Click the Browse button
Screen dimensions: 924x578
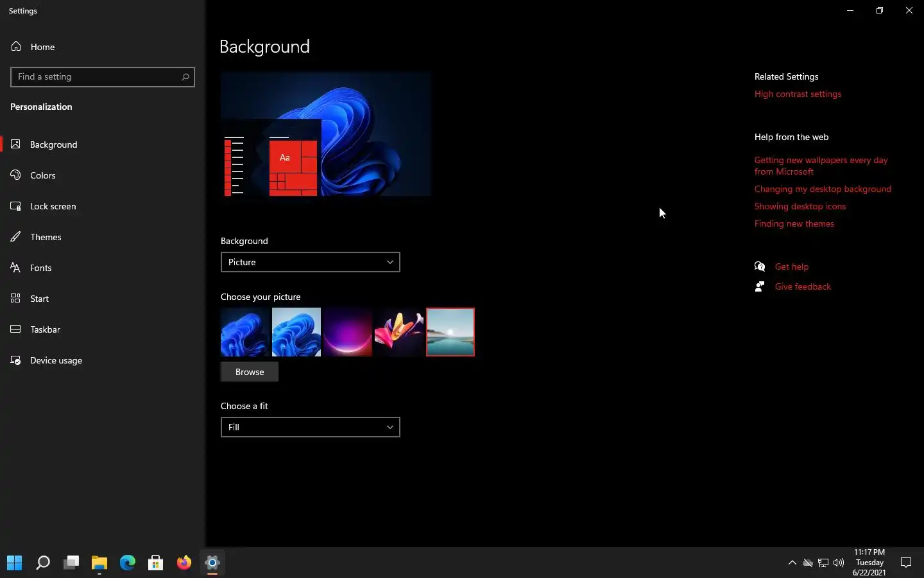(x=250, y=372)
